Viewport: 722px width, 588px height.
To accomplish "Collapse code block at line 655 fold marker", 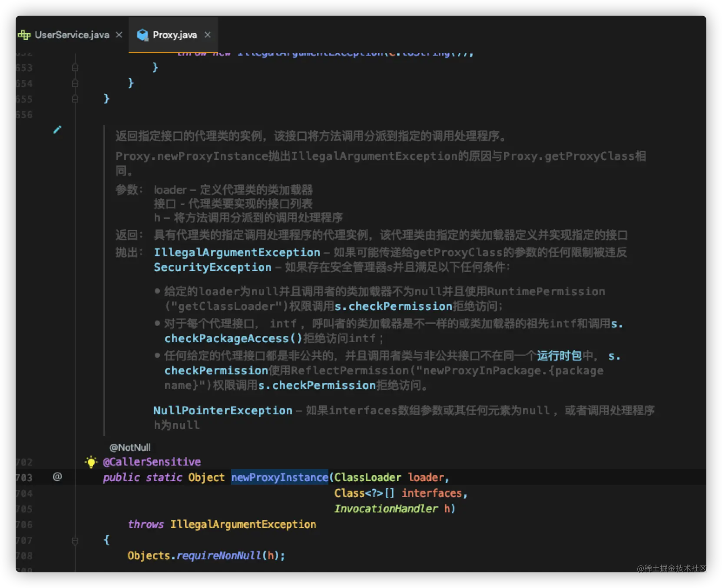I will click(x=75, y=99).
